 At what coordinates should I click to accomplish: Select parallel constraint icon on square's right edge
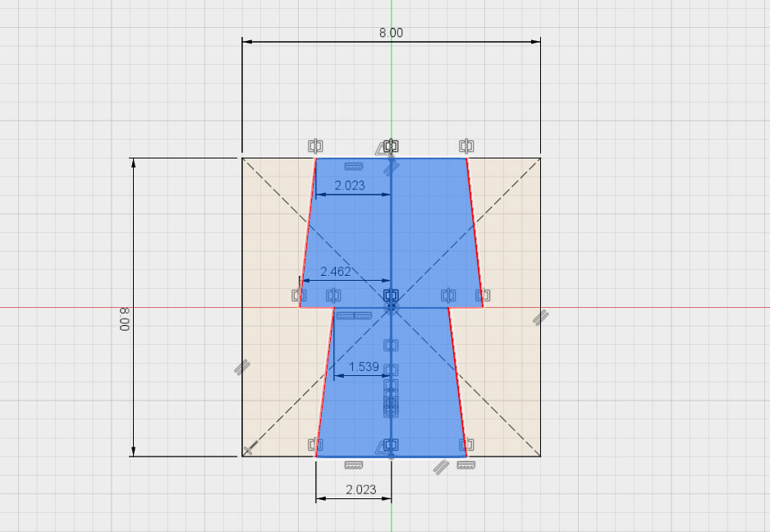(540, 317)
